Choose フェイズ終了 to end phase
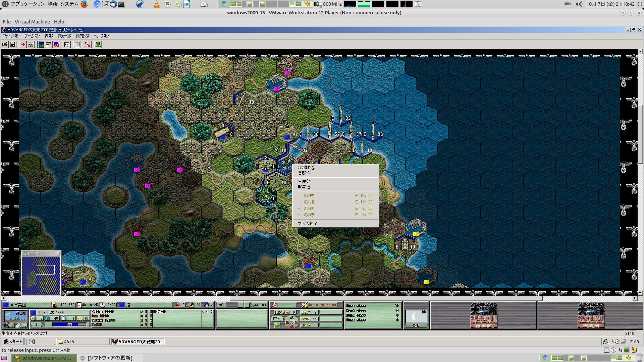The image size is (644, 362). coord(335,223)
